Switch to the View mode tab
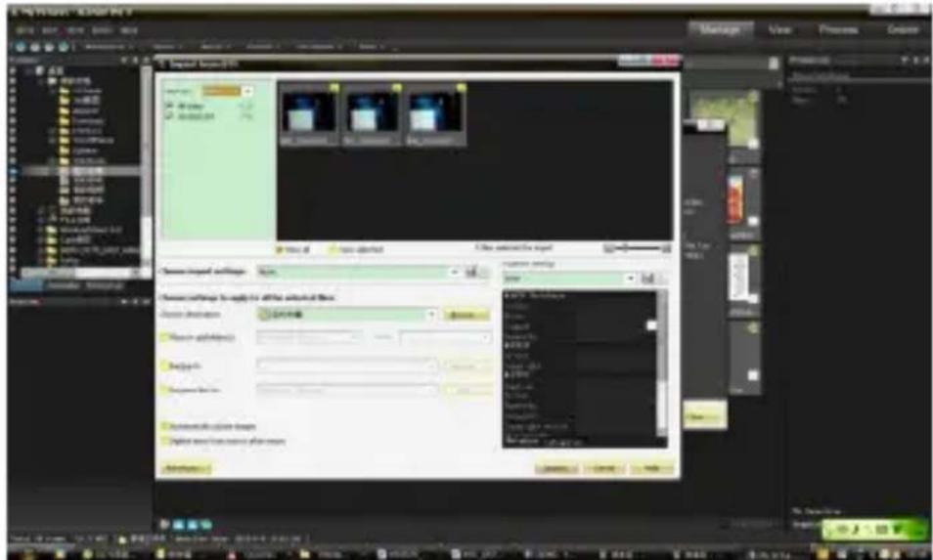The image size is (933, 560). coord(779,30)
